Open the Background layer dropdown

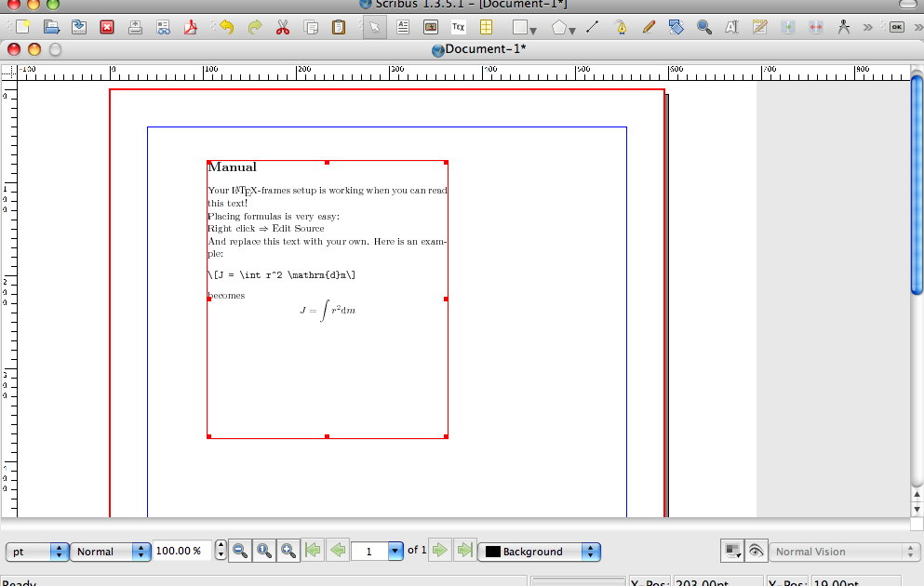[539, 552]
